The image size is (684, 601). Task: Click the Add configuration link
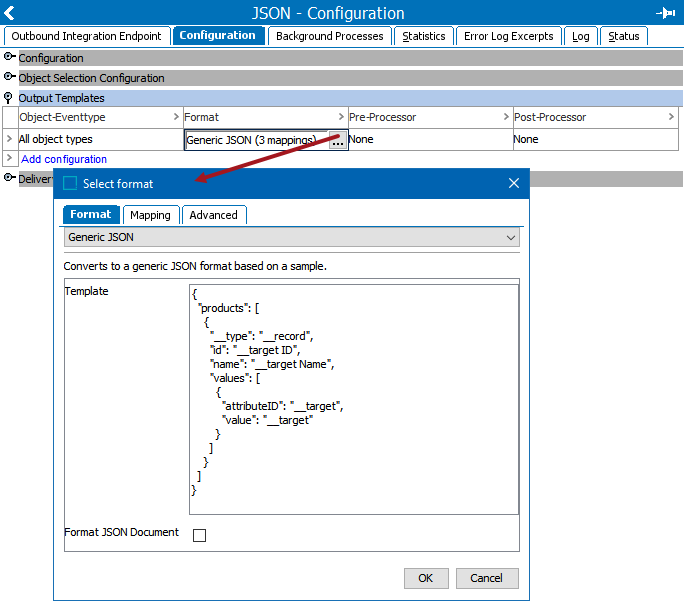(64, 159)
